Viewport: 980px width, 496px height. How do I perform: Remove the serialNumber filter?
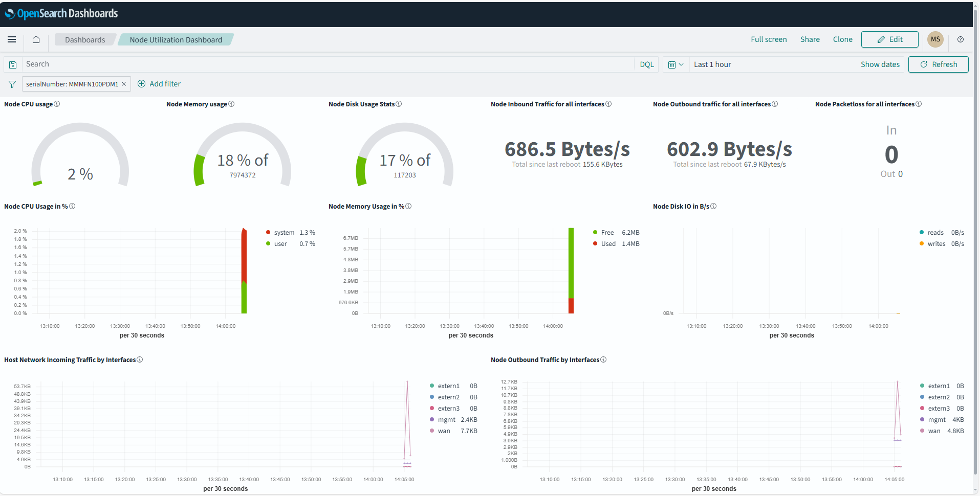click(124, 84)
